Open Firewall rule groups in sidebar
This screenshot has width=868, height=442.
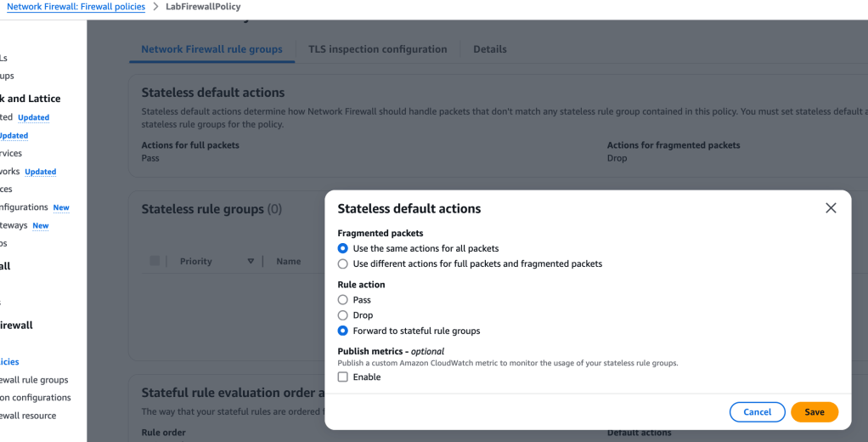pos(36,380)
